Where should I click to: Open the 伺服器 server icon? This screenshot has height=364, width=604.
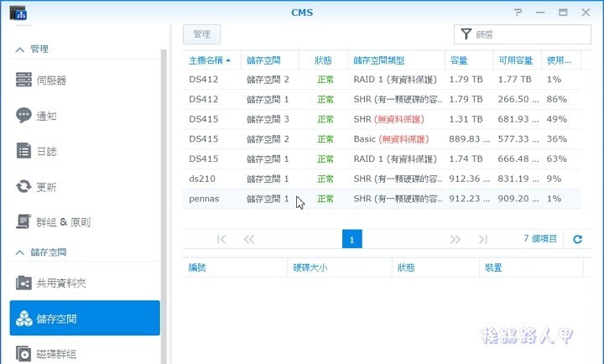tap(23, 81)
